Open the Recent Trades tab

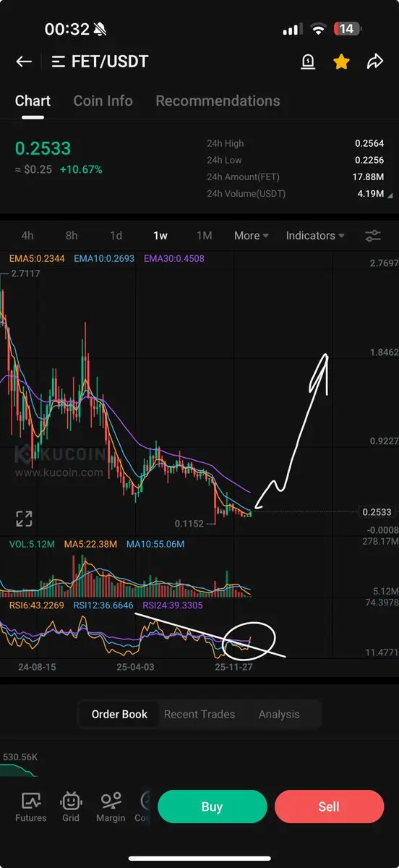point(199,714)
